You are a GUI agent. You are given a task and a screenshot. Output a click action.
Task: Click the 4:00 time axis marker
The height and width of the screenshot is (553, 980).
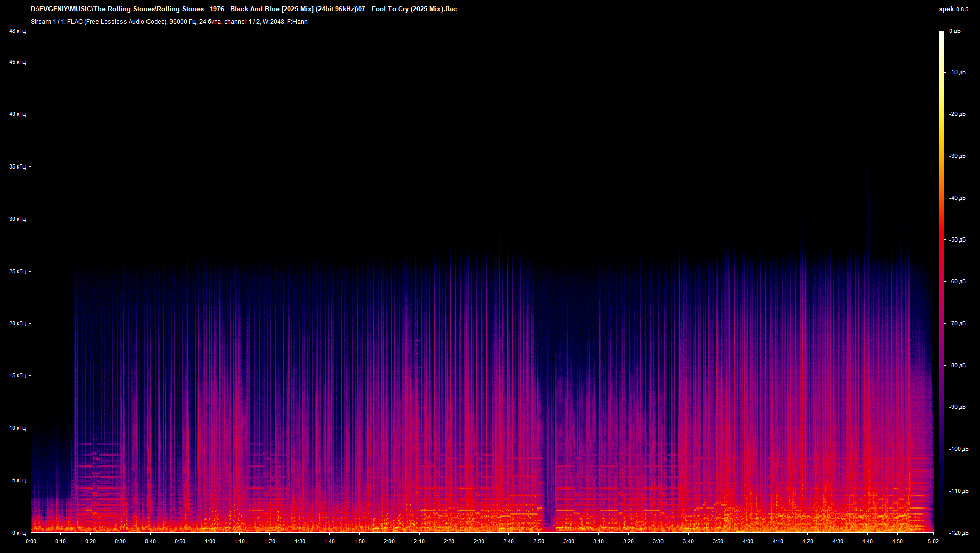point(748,541)
